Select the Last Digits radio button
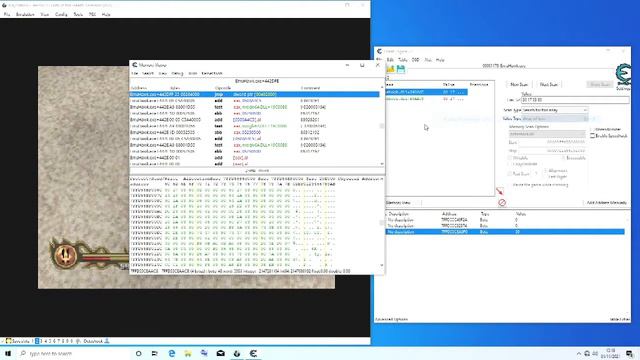The width and height of the screenshot is (640, 360). point(546,176)
